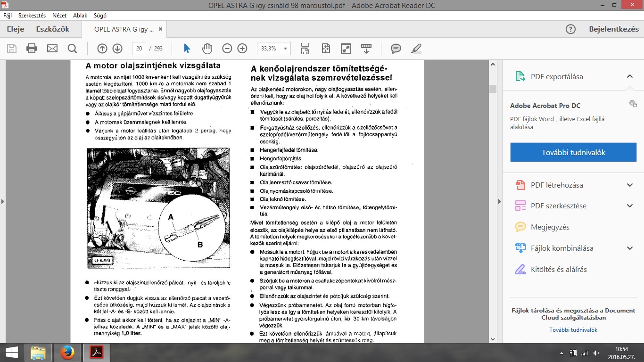Click the fit page icon

326,48
